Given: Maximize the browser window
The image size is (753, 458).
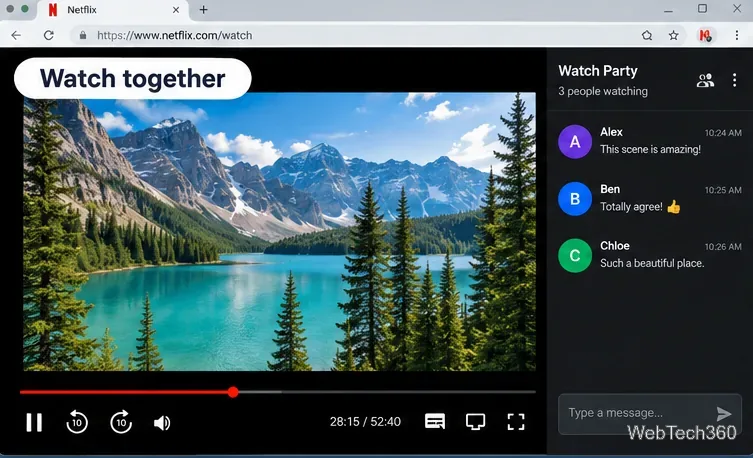Looking at the screenshot, I should (x=702, y=9).
